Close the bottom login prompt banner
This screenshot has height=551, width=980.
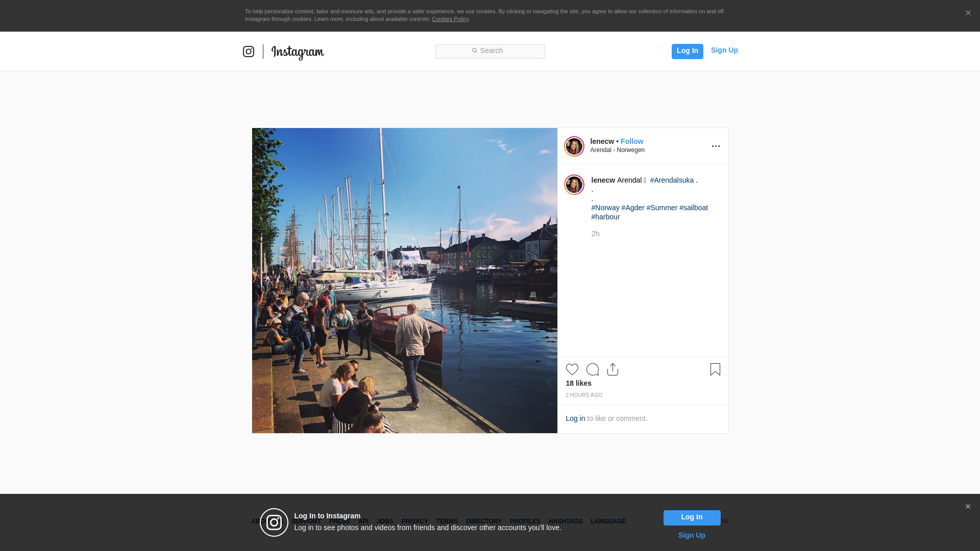tap(968, 507)
